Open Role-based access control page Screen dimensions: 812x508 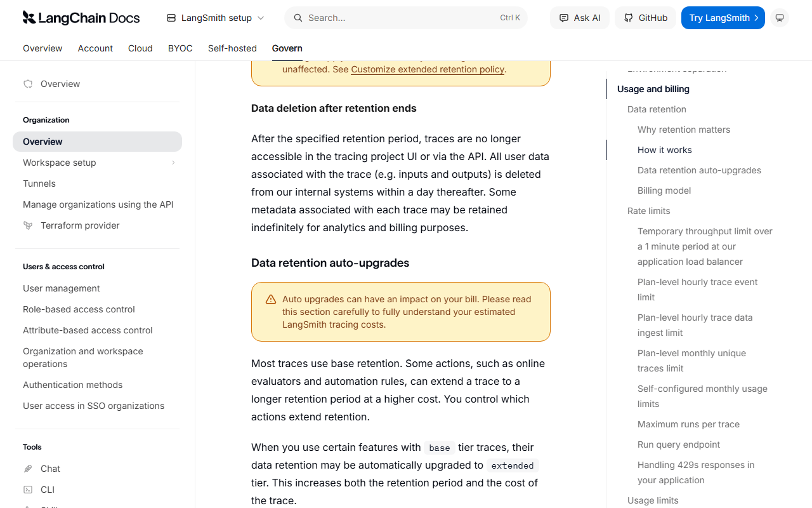(79, 309)
